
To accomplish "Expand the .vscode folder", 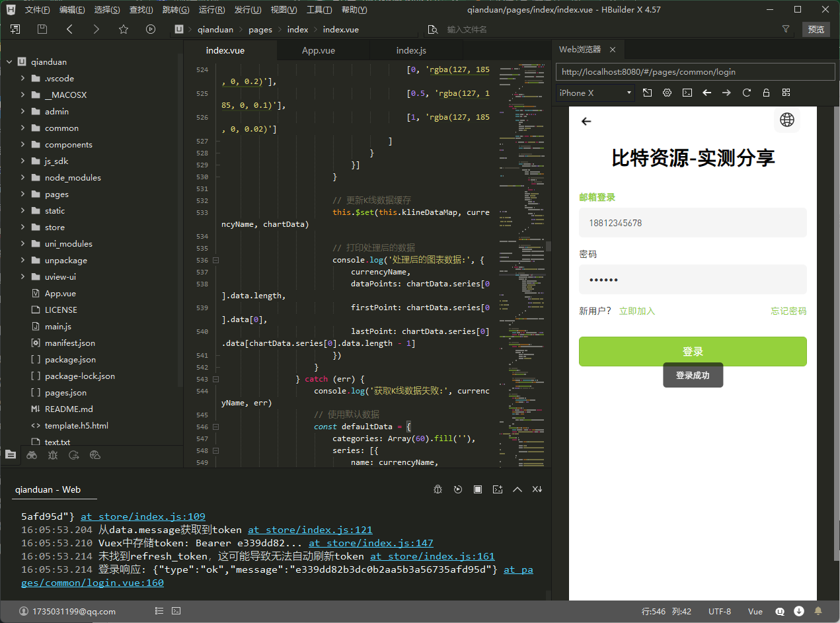I will tap(23, 79).
